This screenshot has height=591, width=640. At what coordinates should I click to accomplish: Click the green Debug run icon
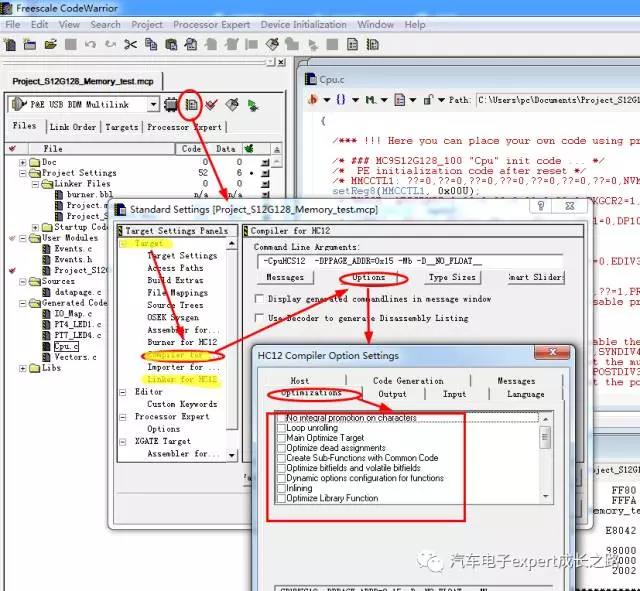(253, 104)
